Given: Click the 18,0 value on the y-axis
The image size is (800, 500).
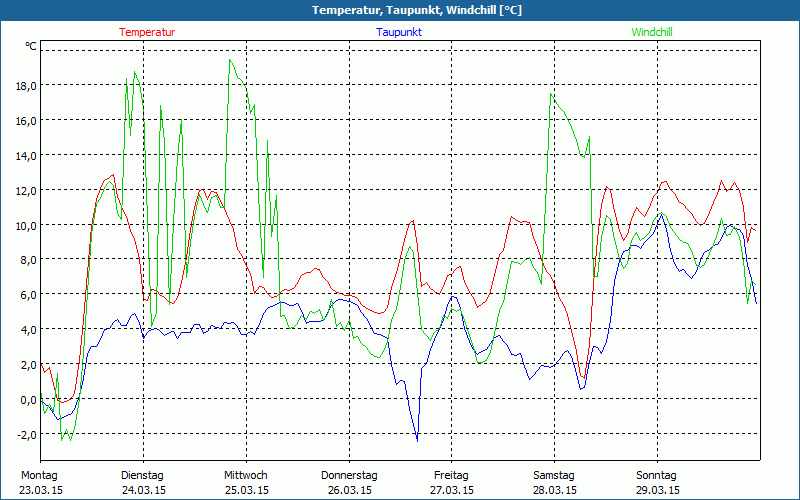Looking at the screenshot, I should 27,85.
